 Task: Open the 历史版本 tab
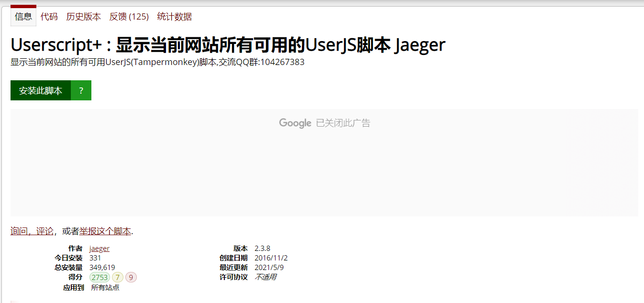click(x=84, y=17)
